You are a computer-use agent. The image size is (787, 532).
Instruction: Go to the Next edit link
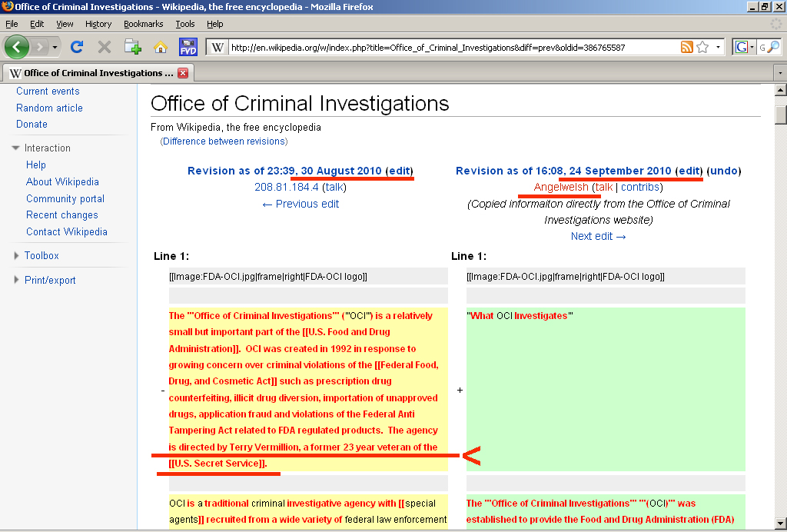598,236
